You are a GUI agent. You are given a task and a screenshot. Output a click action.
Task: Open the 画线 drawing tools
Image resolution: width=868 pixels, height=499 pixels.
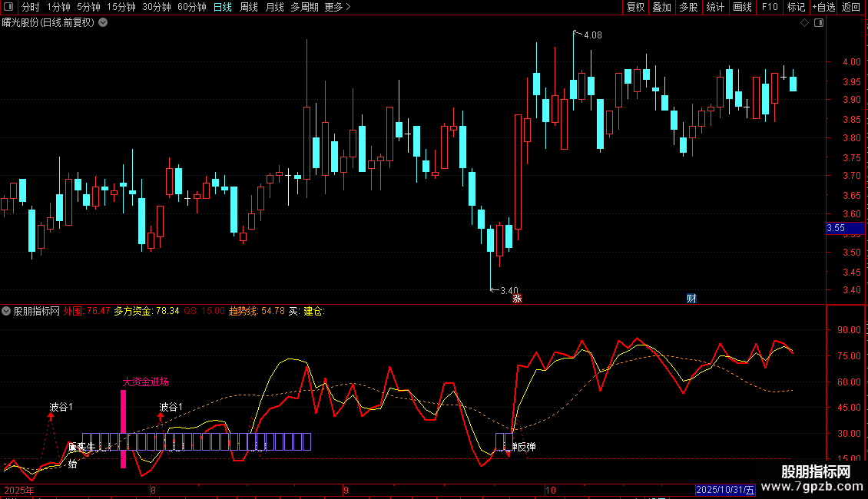tap(742, 7)
